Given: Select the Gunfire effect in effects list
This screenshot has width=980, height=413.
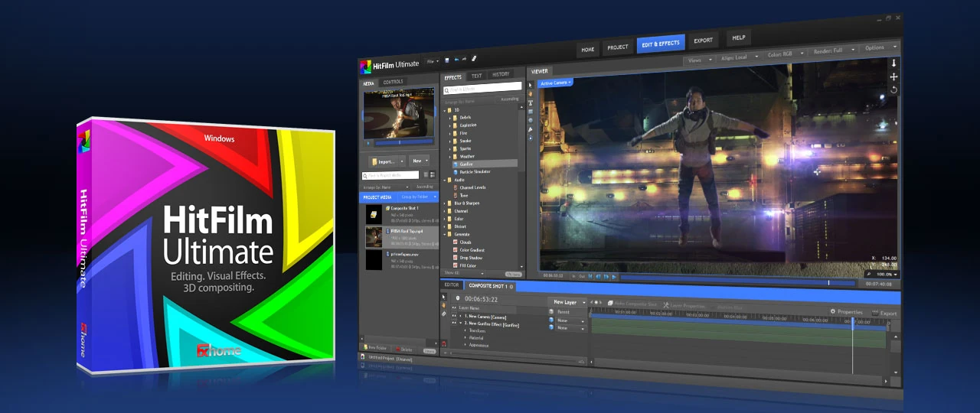Looking at the screenshot, I should click(466, 164).
